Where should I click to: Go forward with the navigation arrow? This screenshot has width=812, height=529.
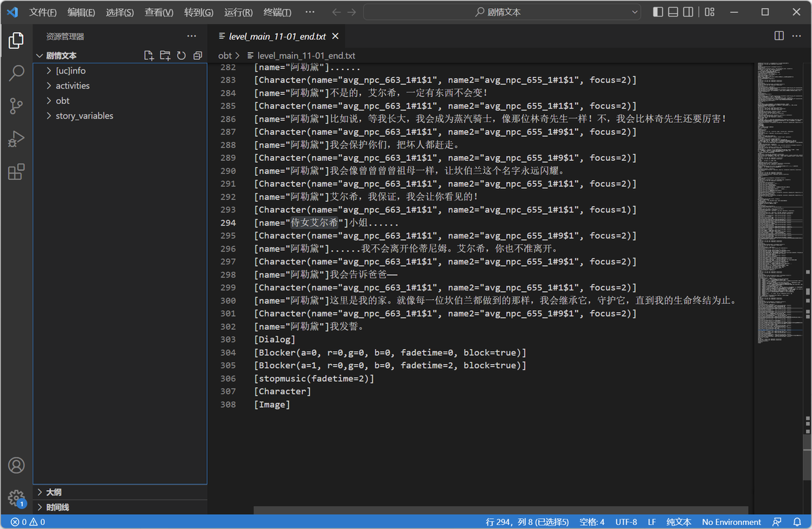(352, 12)
